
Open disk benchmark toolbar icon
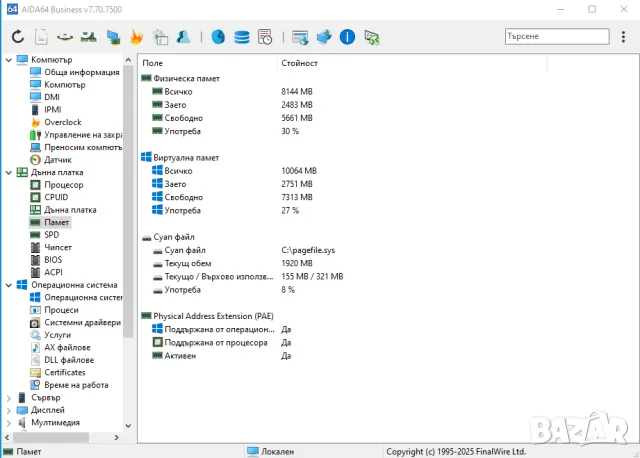(x=64, y=37)
